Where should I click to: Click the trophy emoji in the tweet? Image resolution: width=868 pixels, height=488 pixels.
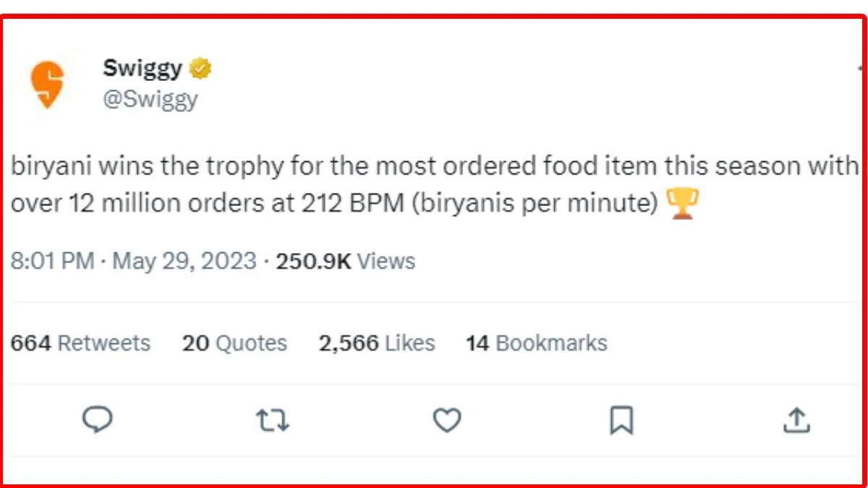[681, 204]
